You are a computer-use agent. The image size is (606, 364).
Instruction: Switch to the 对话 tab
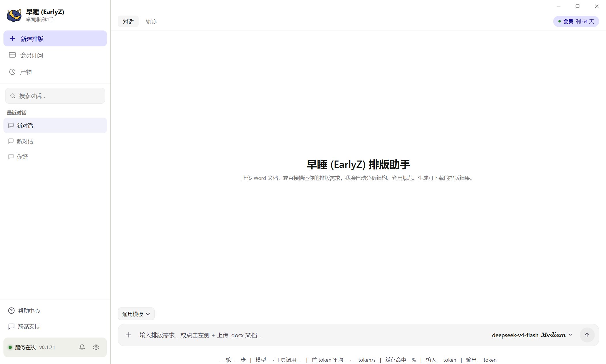[128, 22]
